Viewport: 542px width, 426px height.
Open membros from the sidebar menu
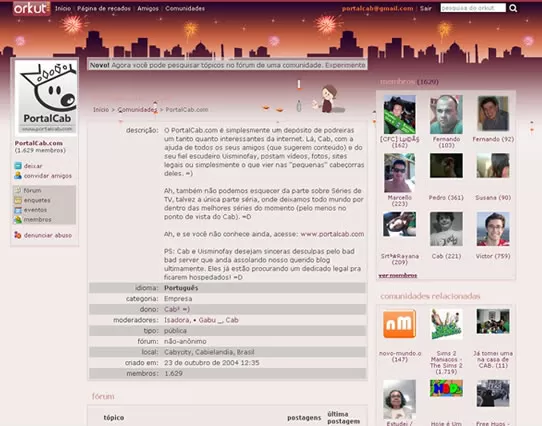pyautogui.click(x=38, y=220)
